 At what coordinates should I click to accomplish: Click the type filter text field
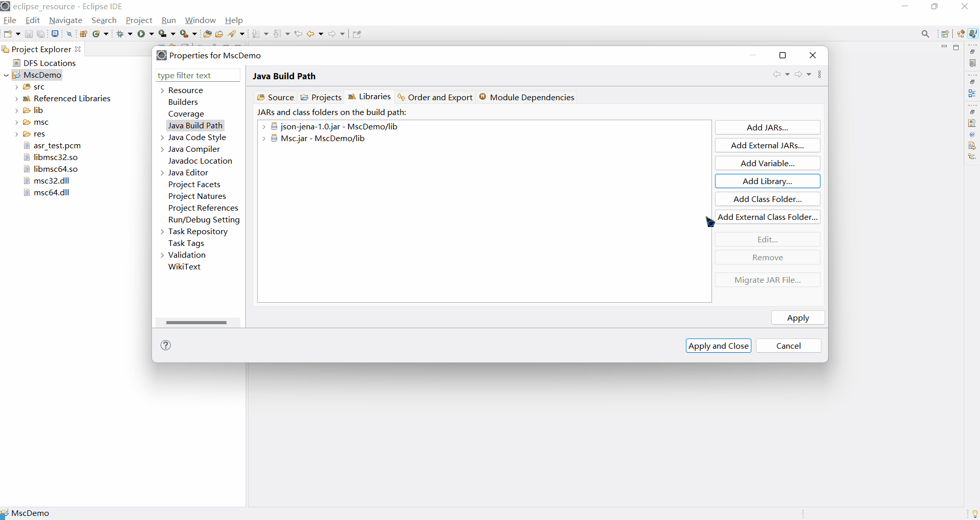coord(197,75)
